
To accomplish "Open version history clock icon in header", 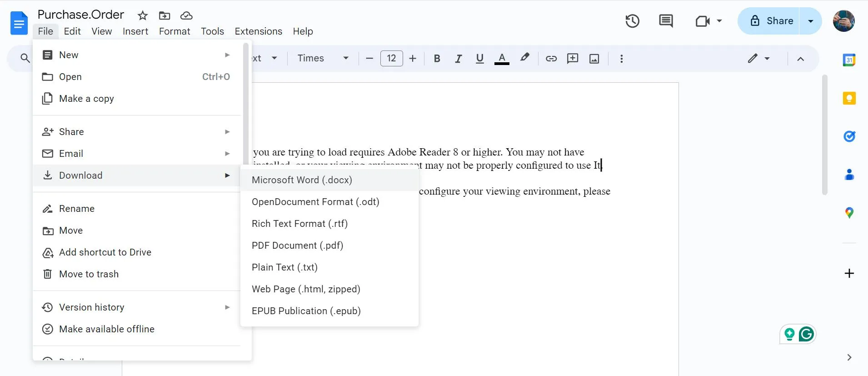I will point(632,21).
